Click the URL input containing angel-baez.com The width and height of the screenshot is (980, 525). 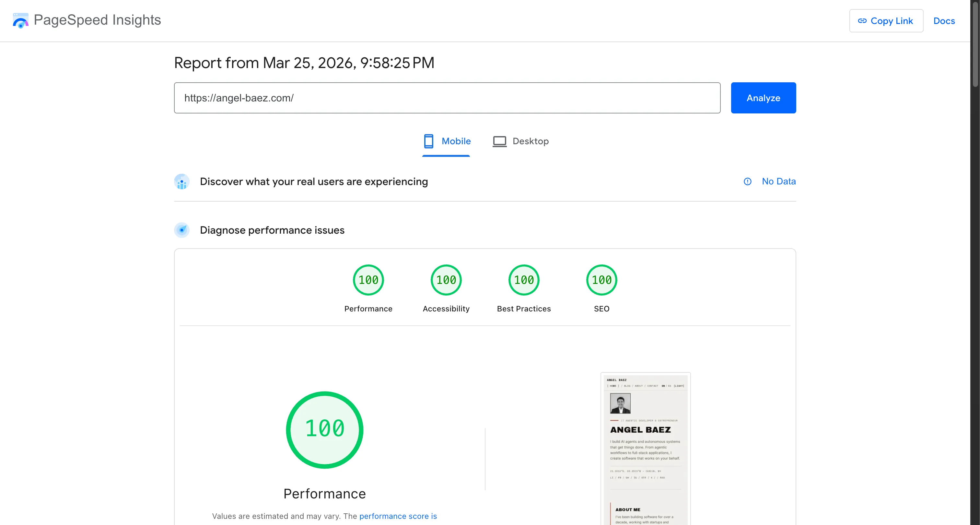(447, 98)
